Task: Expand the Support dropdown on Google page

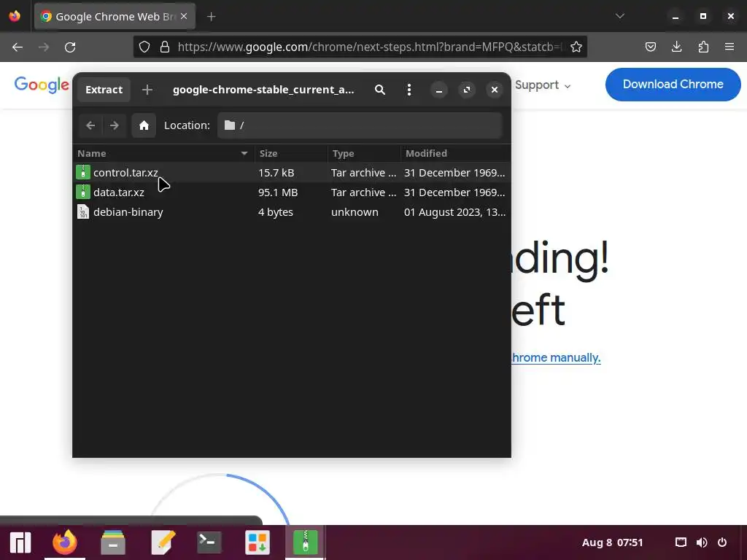Action: pyautogui.click(x=542, y=85)
